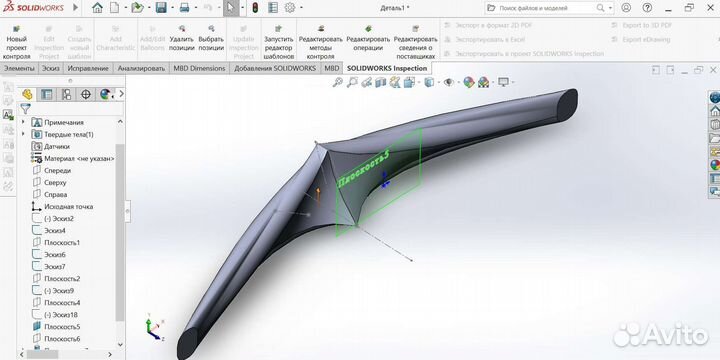The height and width of the screenshot is (360, 720).
Task: Open dropdown arrow beside Options gear
Action: point(301,8)
